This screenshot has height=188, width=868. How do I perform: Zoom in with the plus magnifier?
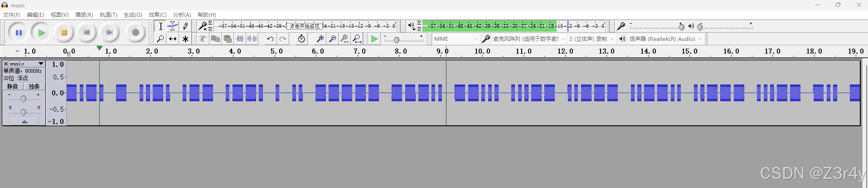pyautogui.click(x=320, y=39)
